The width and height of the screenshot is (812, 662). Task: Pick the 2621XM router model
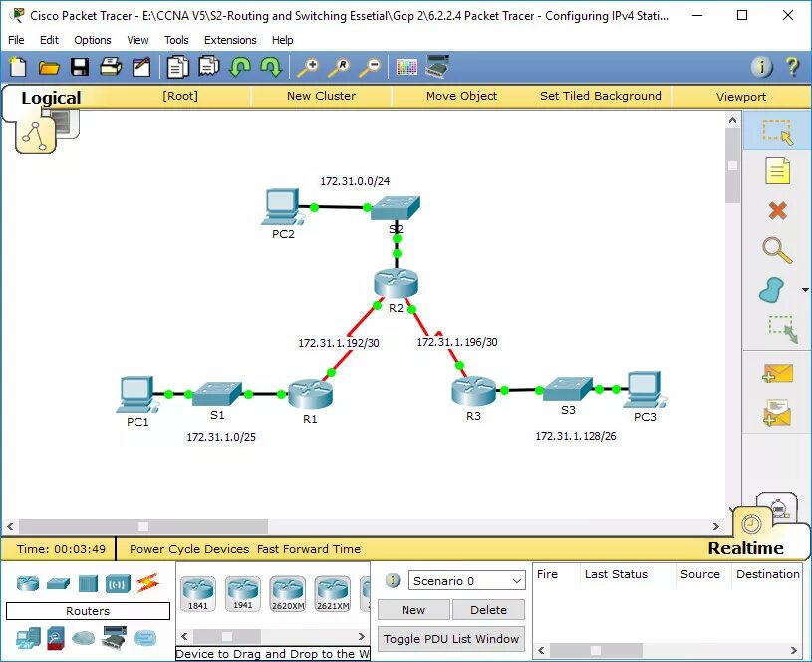pos(332,593)
